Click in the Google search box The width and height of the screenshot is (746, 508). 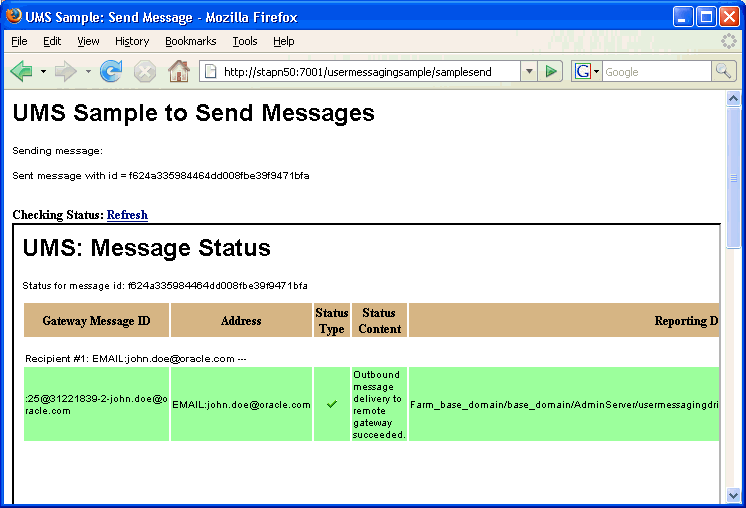pyautogui.click(x=657, y=72)
